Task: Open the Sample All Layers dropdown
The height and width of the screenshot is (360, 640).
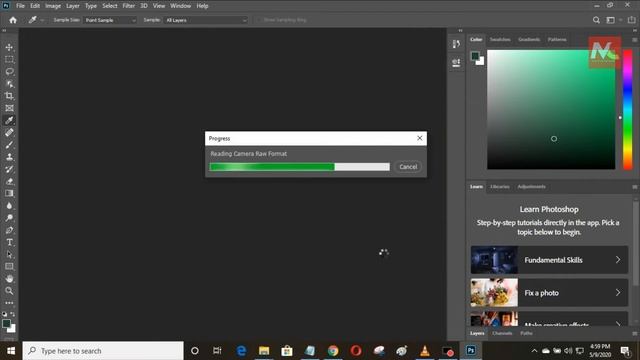Action: [x=206, y=20]
